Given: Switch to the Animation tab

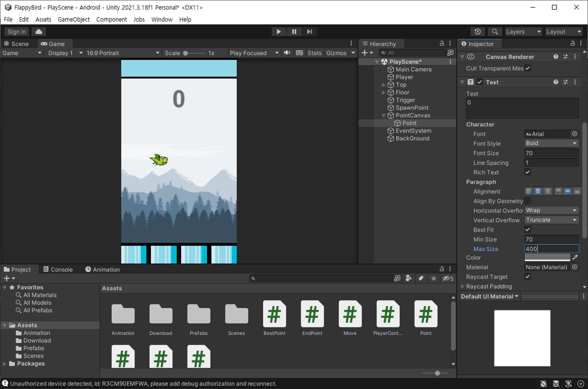Looking at the screenshot, I should (102, 270).
